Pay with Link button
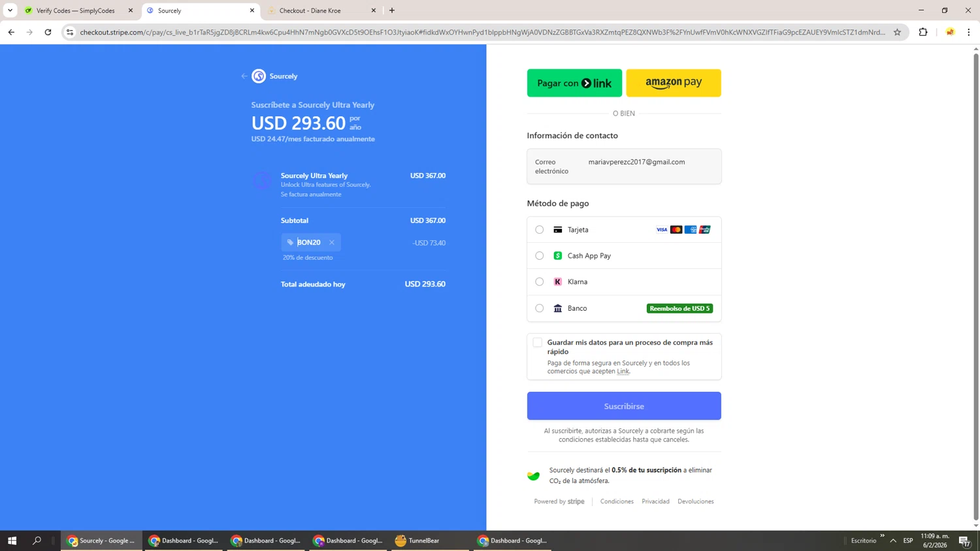 [574, 83]
